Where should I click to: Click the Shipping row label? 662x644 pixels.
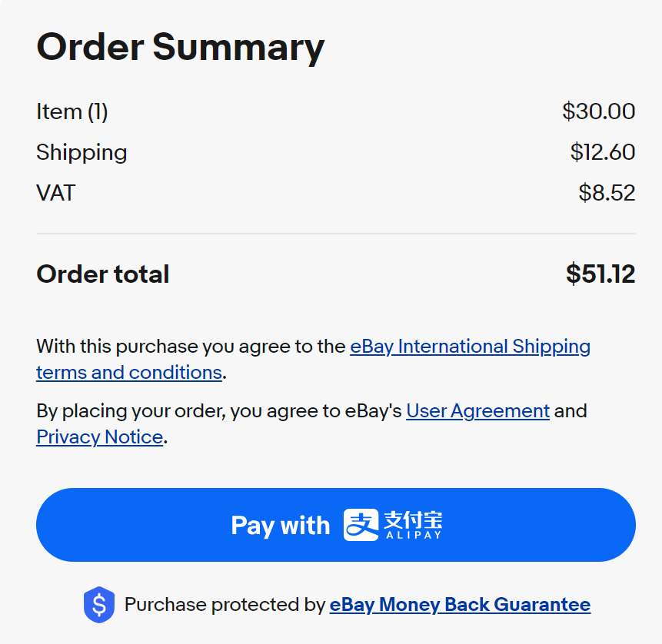click(x=82, y=152)
